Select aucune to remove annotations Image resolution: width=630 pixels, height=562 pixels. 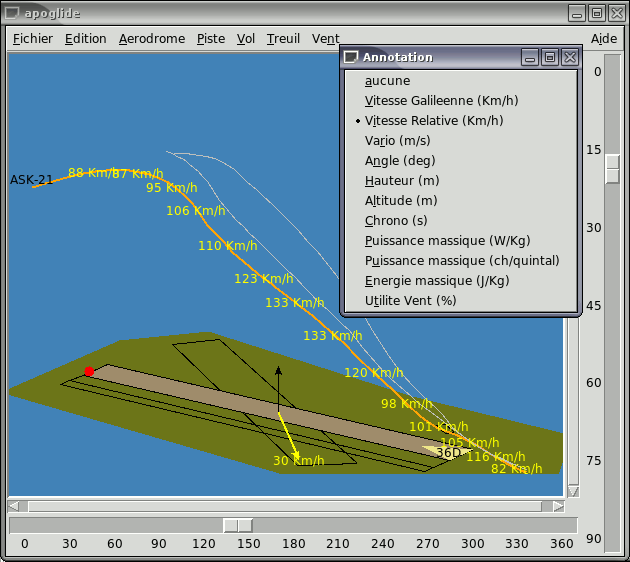387,81
